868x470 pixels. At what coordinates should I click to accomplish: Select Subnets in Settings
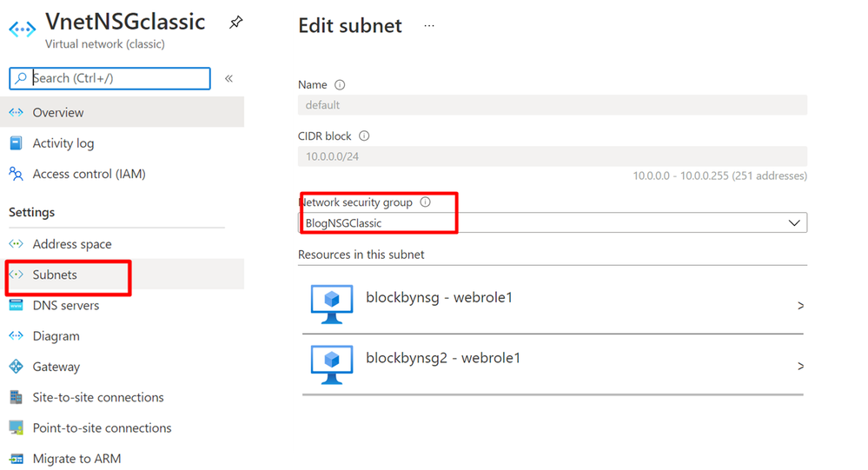[55, 275]
